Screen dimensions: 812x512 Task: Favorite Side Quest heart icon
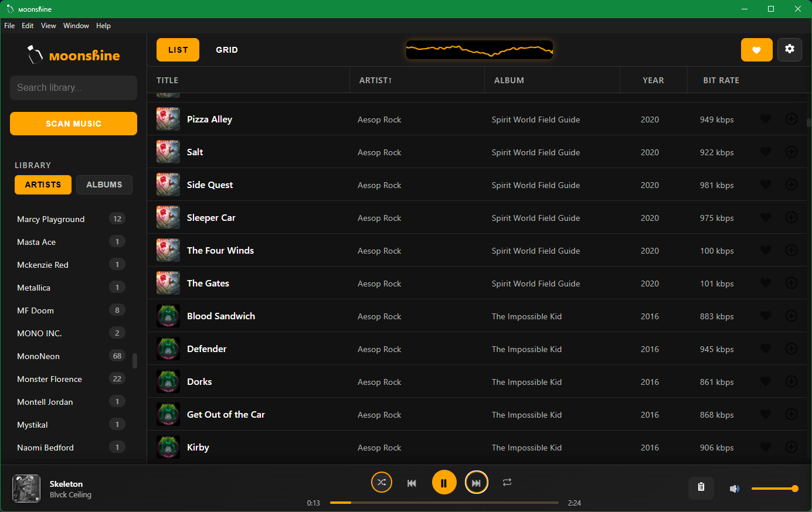765,185
